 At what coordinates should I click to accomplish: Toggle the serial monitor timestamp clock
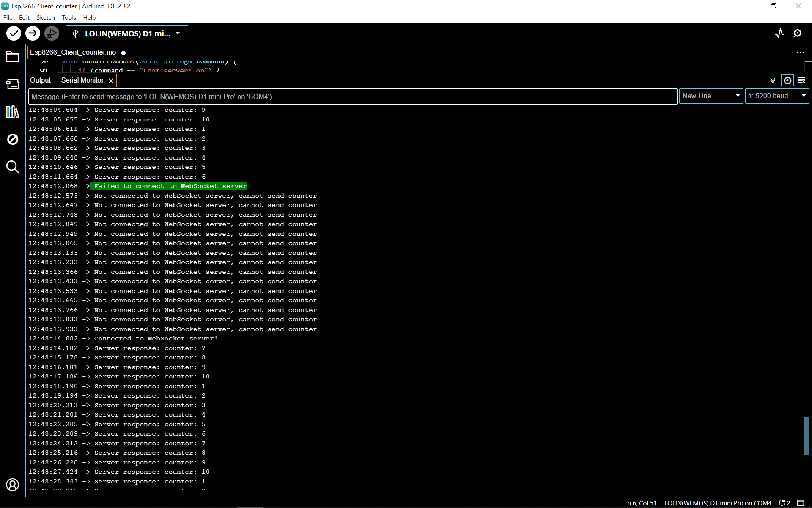787,80
